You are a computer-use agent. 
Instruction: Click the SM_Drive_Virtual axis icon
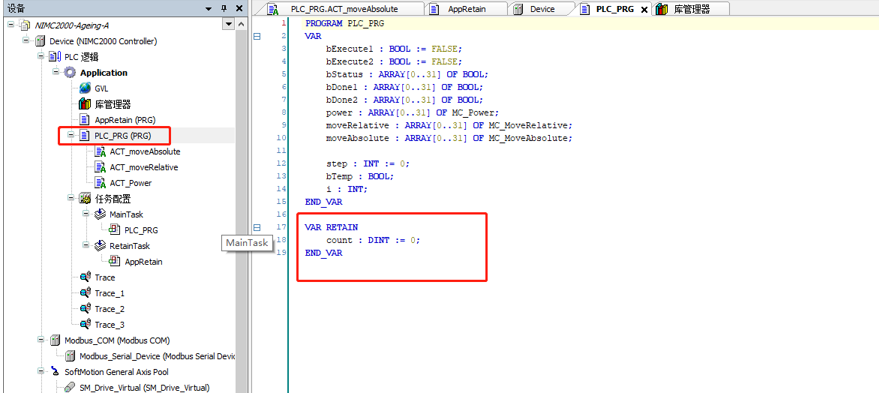70,387
